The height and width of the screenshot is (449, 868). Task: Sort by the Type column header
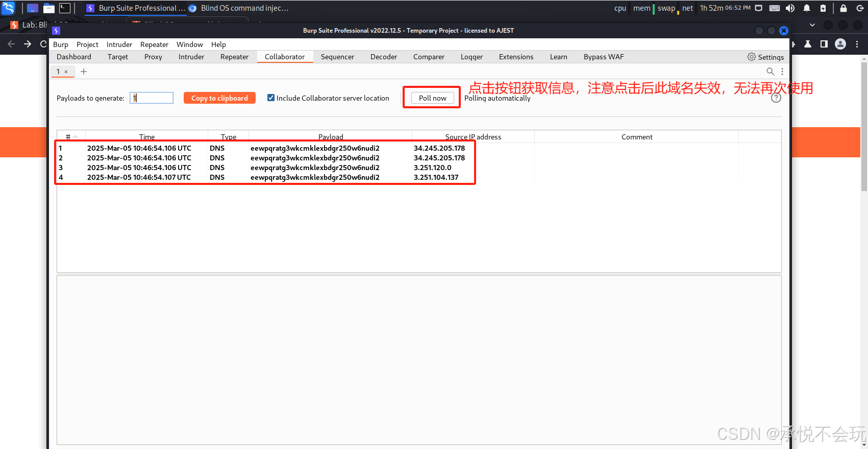click(228, 137)
